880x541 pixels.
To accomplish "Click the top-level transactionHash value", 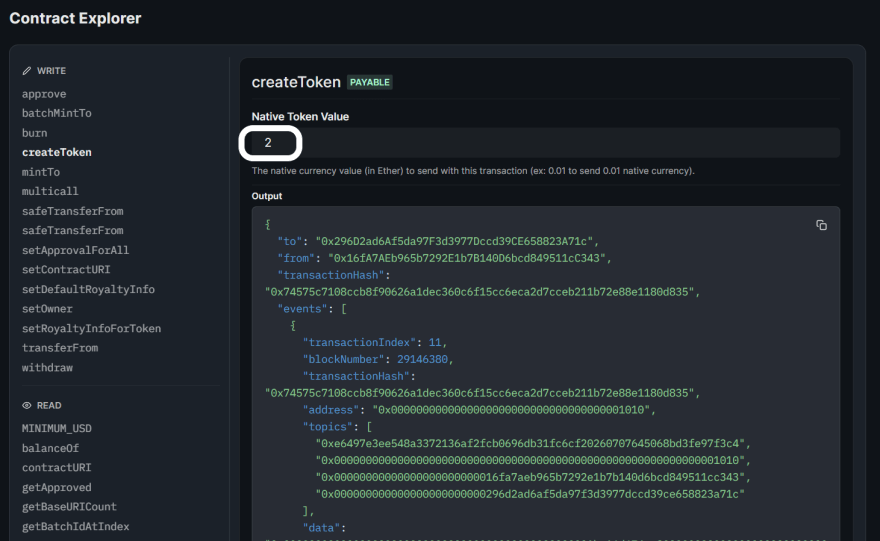I will (x=479, y=292).
